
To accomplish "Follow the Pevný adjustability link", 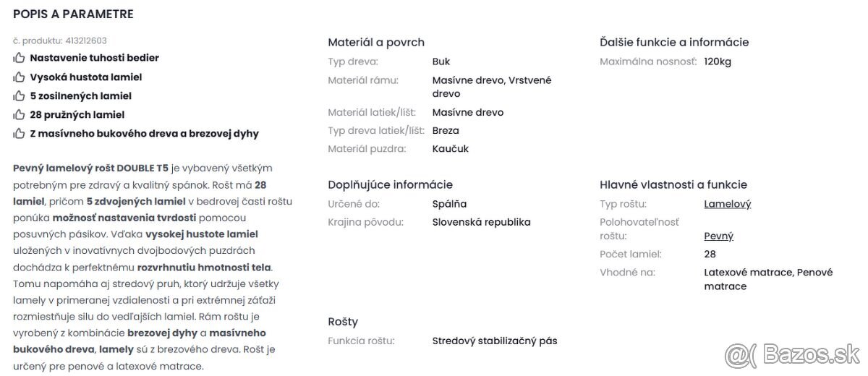I will pyautogui.click(x=718, y=236).
